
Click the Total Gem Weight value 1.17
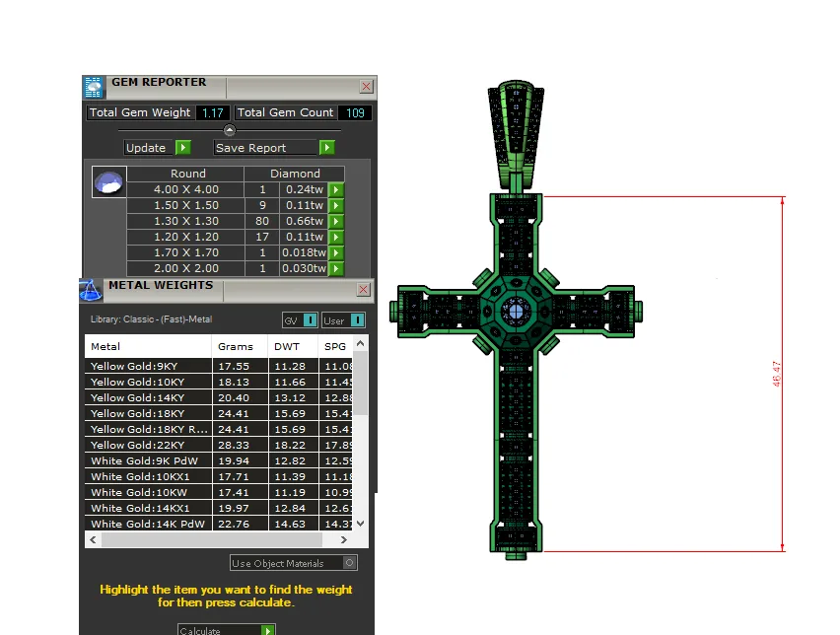pyautogui.click(x=213, y=113)
